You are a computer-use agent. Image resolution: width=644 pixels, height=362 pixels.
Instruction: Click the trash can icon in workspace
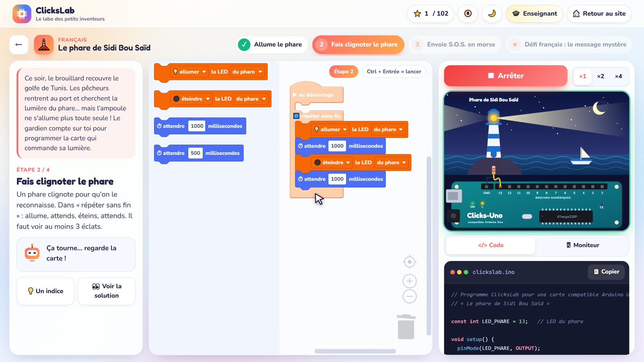[x=406, y=327]
